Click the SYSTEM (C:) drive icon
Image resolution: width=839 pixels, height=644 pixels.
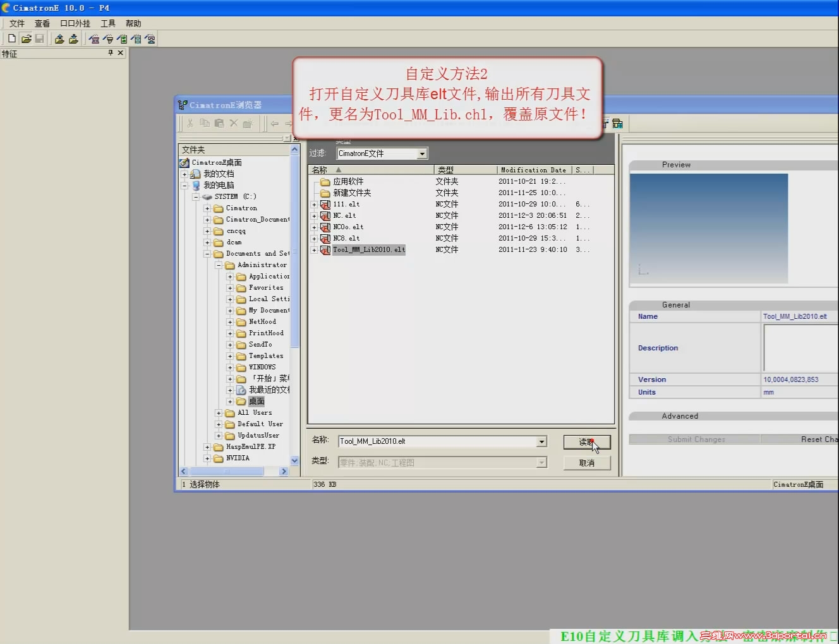pyautogui.click(x=207, y=196)
